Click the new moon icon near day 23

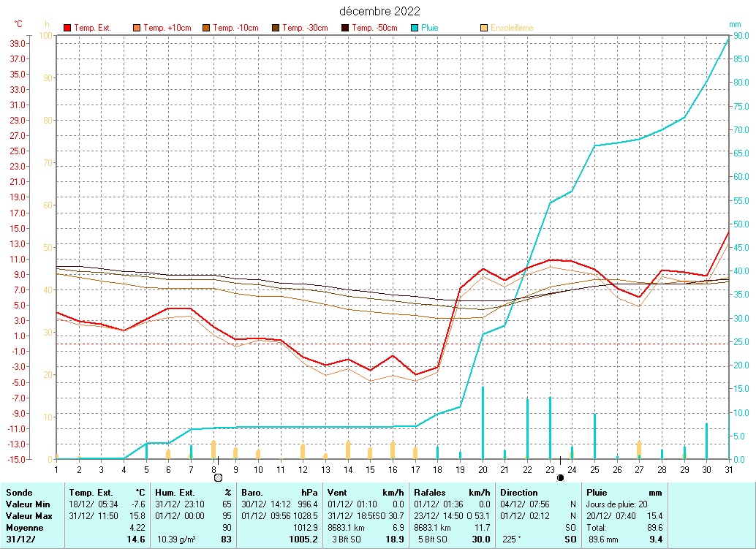coord(560,477)
